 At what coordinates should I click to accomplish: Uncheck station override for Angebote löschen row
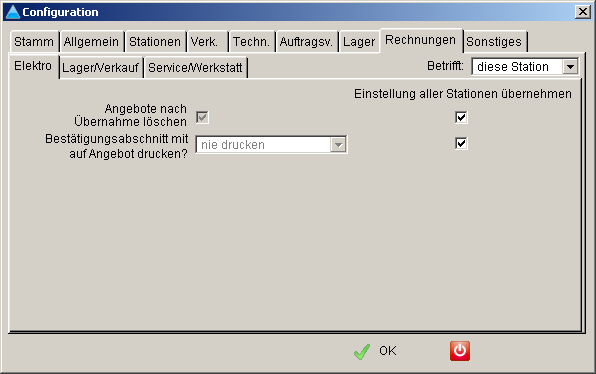pyautogui.click(x=461, y=117)
